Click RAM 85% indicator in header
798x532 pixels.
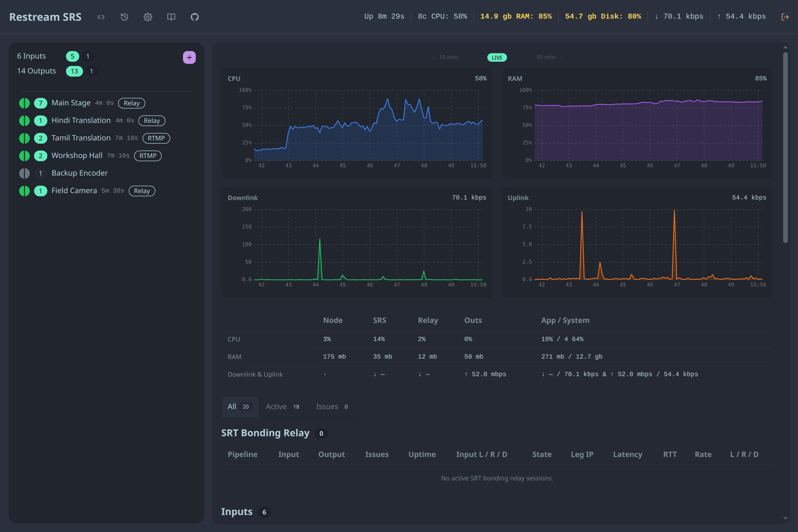516,16
